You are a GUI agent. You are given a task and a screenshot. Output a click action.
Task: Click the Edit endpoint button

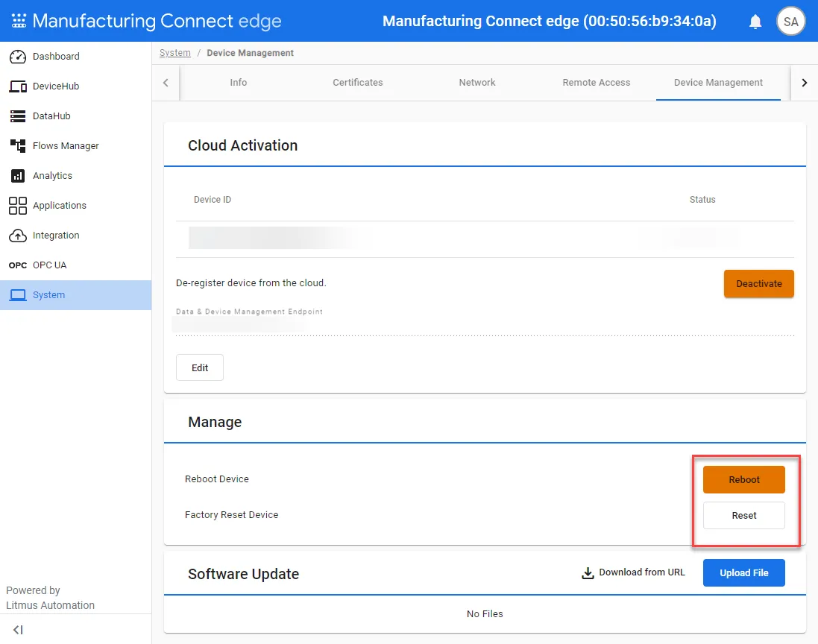(200, 367)
